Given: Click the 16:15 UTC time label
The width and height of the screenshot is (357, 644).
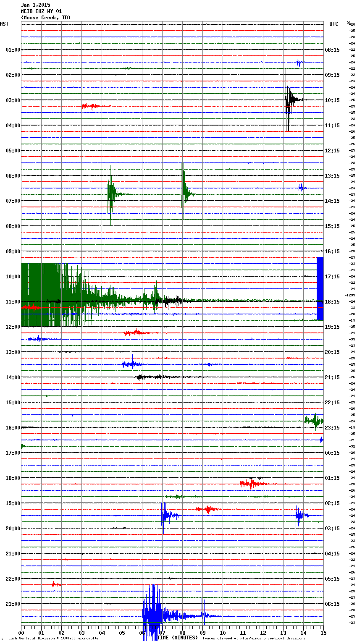Looking at the screenshot, I should (x=332, y=251).
